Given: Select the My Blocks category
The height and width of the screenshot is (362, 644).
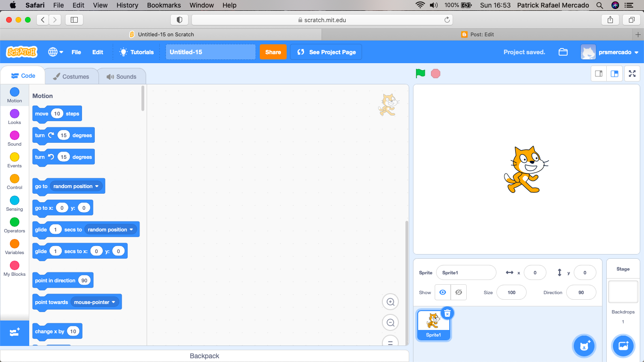Looking at the screenshot, I should (x=15, y=268).
